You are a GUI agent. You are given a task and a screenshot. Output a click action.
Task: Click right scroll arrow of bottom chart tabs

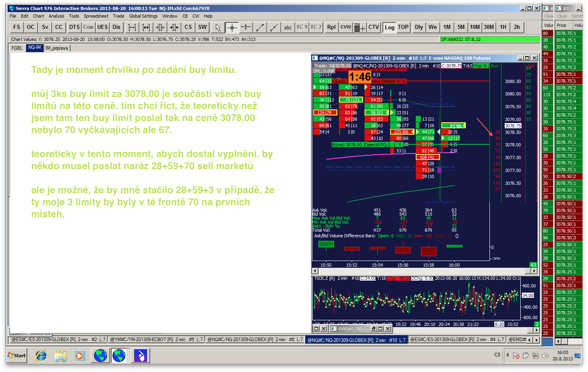536,340
